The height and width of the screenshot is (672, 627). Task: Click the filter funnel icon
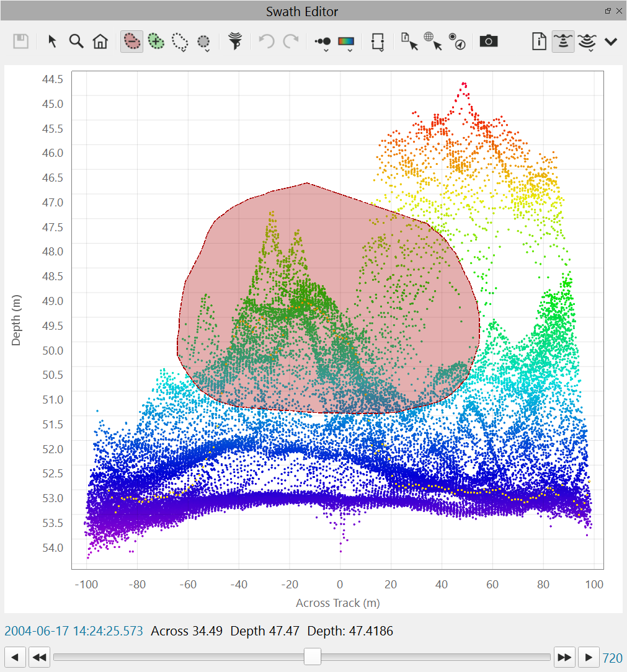(235, 42)
